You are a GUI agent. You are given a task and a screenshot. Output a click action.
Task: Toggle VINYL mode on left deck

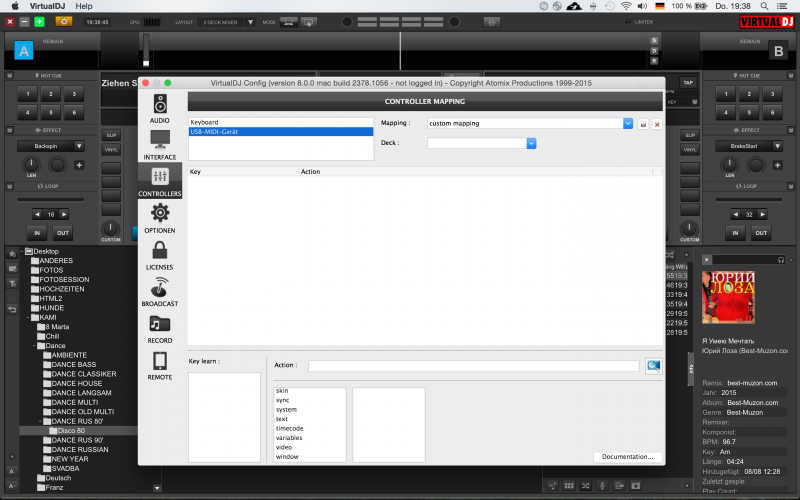point(111,149)
